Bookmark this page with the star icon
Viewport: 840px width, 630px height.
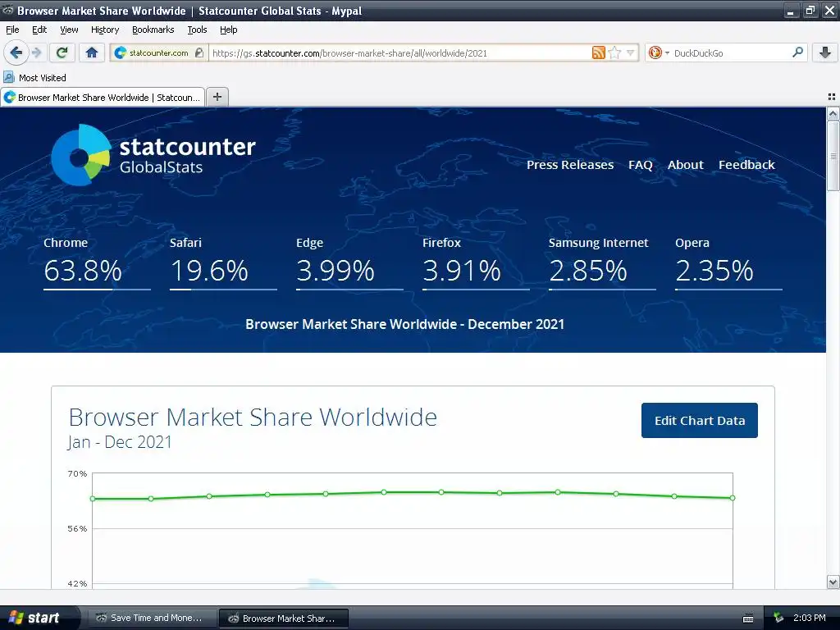(x=615, y=52)
